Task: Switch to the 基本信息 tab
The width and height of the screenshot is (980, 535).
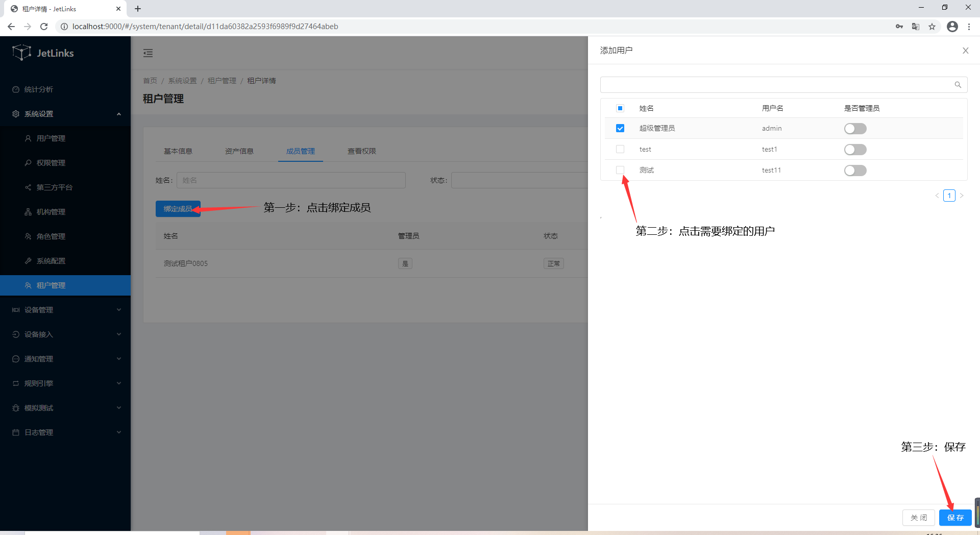Action: pyautogui.click(x=178, y=151)
